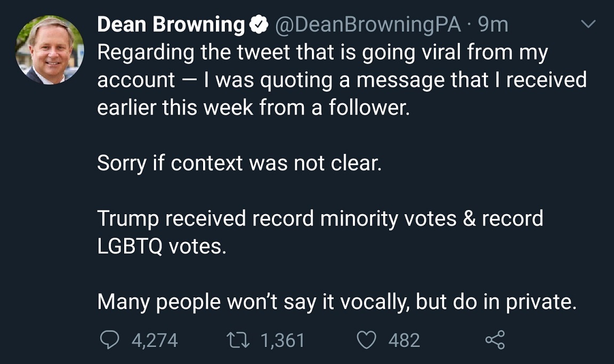
Task: Click the "earlier this week from a follower." line
Action: (x=253, y=107)
